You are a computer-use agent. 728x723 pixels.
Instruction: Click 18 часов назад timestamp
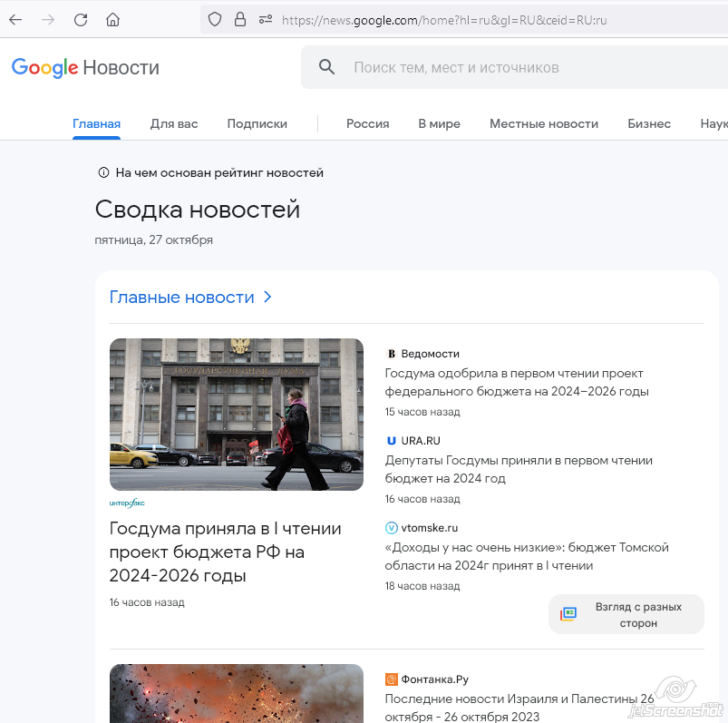[x=422, y=586]
